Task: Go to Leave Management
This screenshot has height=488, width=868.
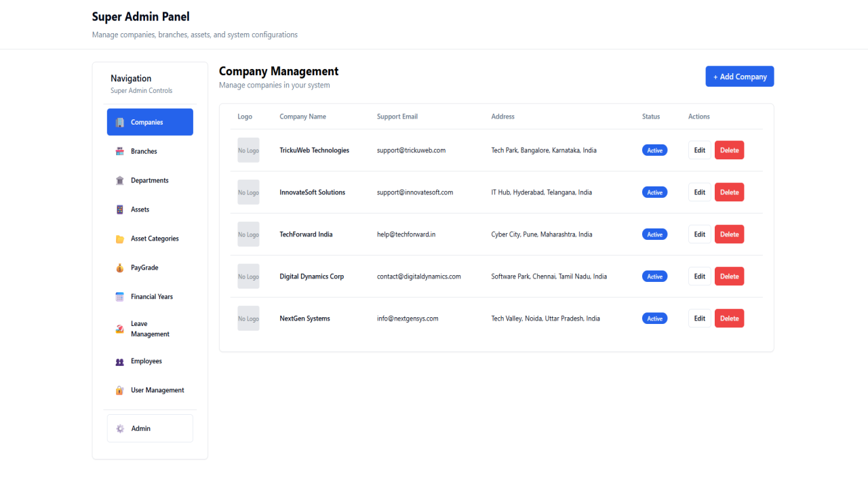Action: [x=150, y=329]
